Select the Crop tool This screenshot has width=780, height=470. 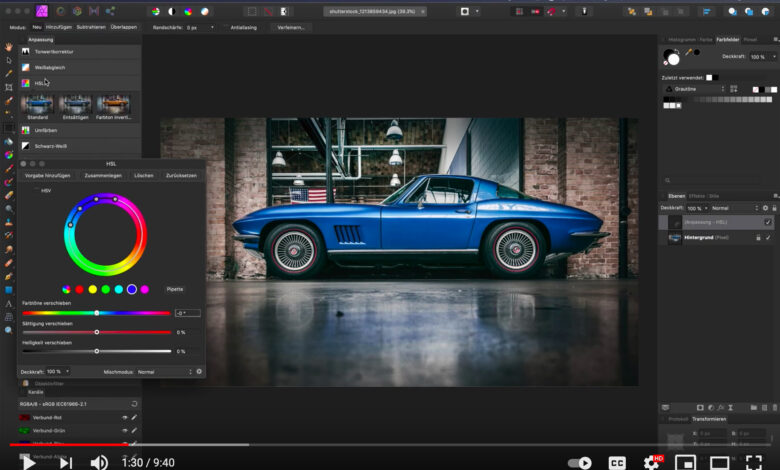pyautogui.click(x=9, y=87)
